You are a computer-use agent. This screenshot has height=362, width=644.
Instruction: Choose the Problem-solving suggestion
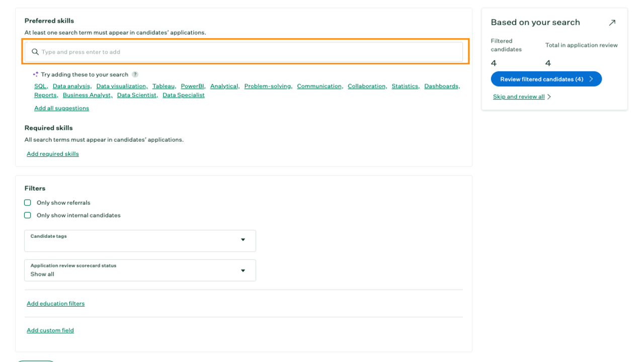point(267,86)
